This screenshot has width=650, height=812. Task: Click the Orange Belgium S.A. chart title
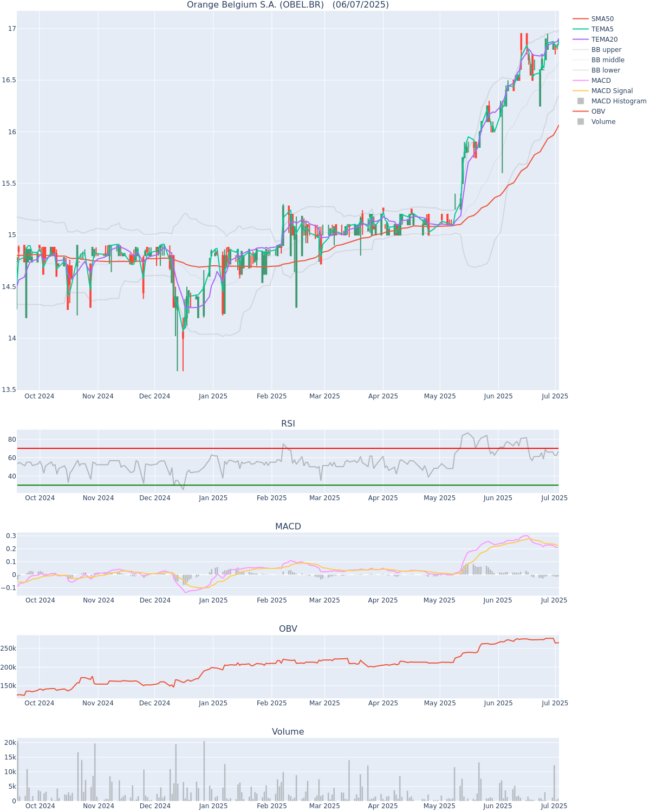click(288, 5)
